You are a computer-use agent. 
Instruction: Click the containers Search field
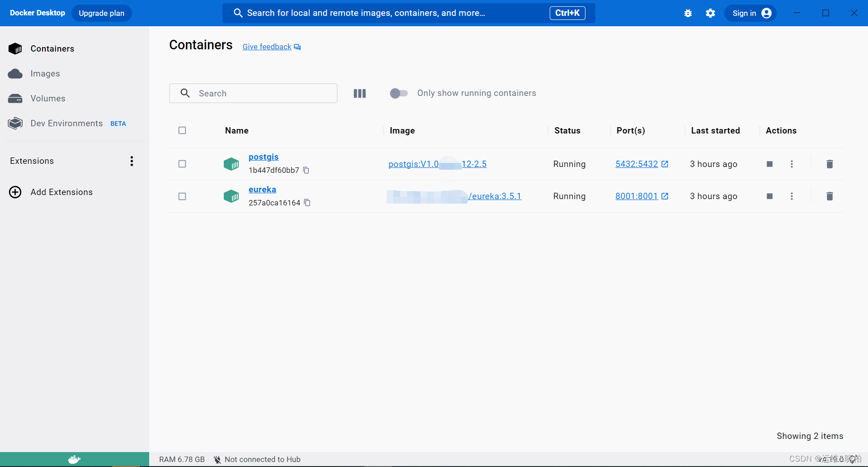tap(253, 93)
